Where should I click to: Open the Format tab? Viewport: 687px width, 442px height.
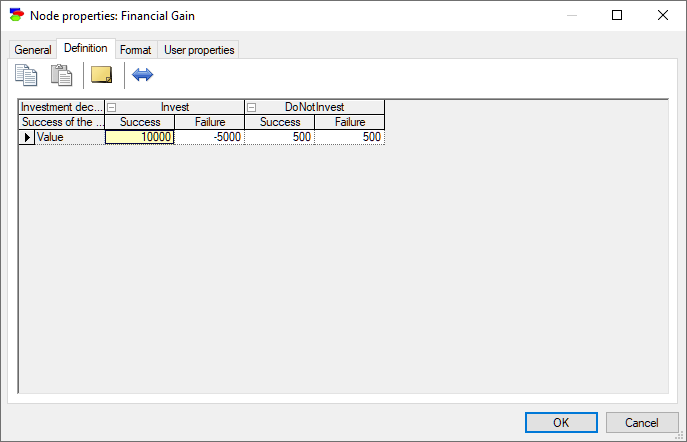click(x=135, y=50)
